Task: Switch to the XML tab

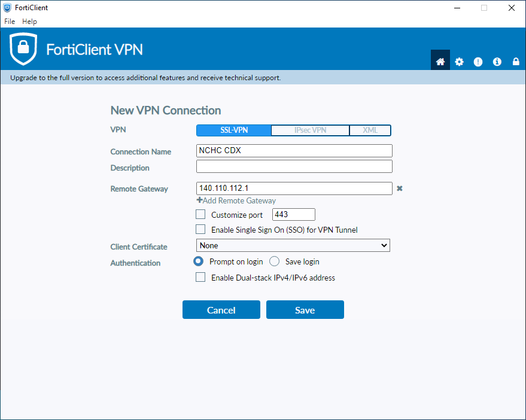Action: (370, 130)
